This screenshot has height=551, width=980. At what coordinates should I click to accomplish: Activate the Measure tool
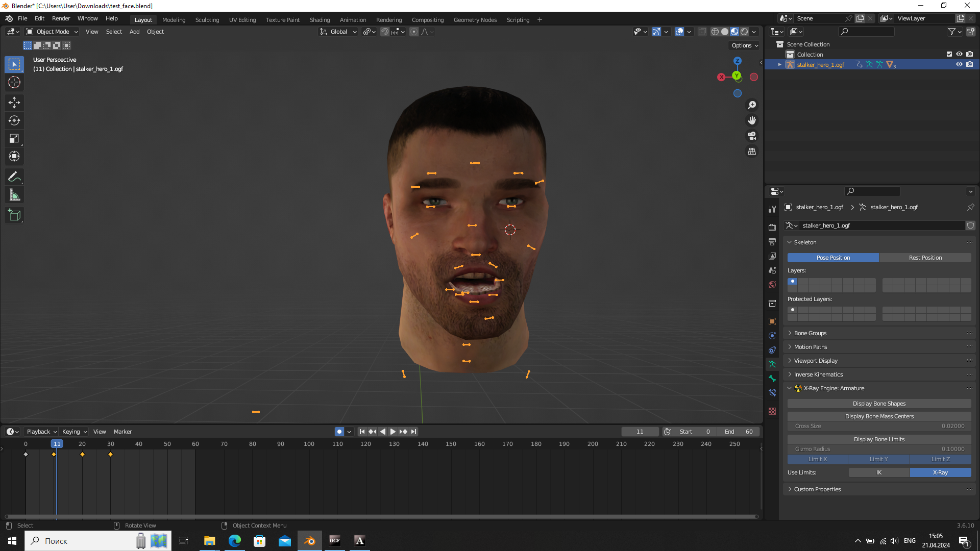pyautogui.click(x=14, y=194)
